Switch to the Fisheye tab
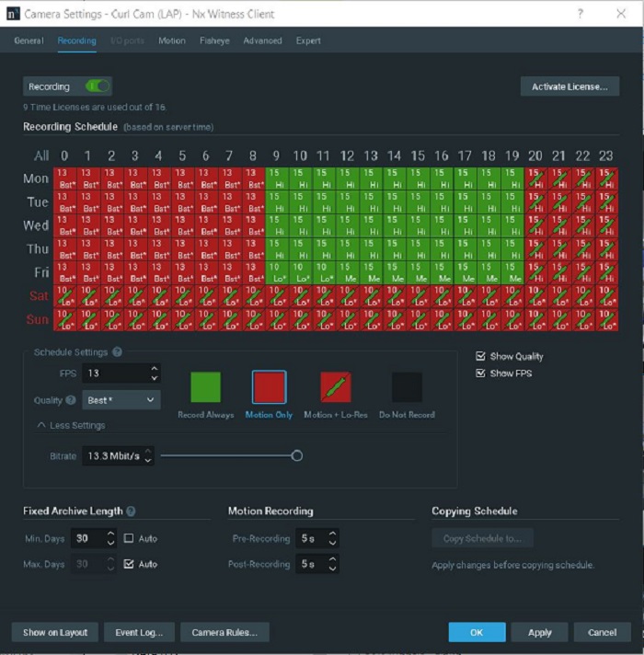This screenshot has height=655, width=644. (x=214, y=40)
